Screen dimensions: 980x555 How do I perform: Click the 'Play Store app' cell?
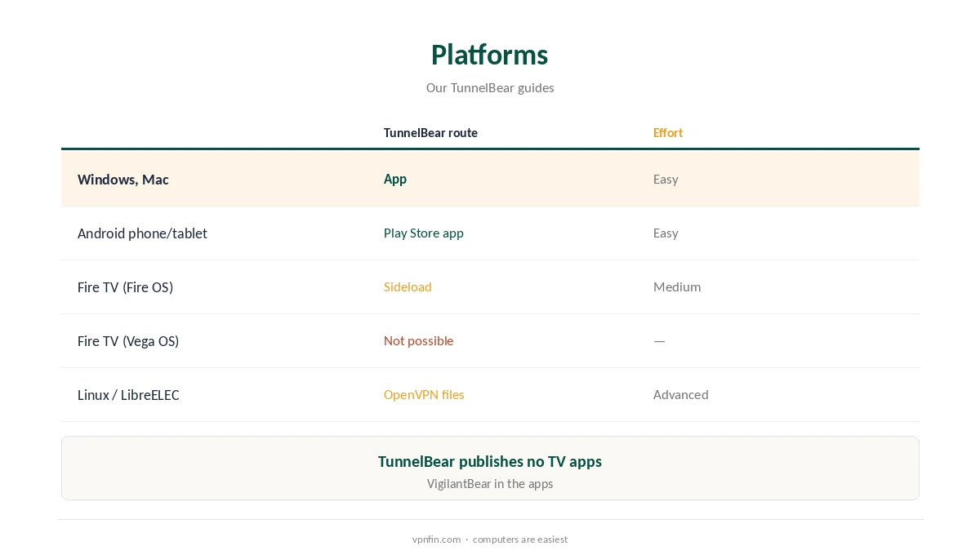(x=424, y=233)
